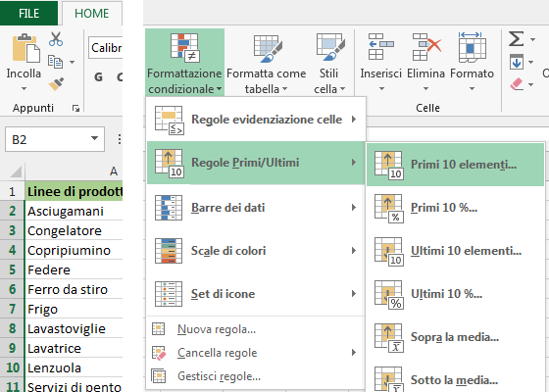Open Set di icone submenu
This screenshot has width=549, height=392.
[x=256, y=294]
